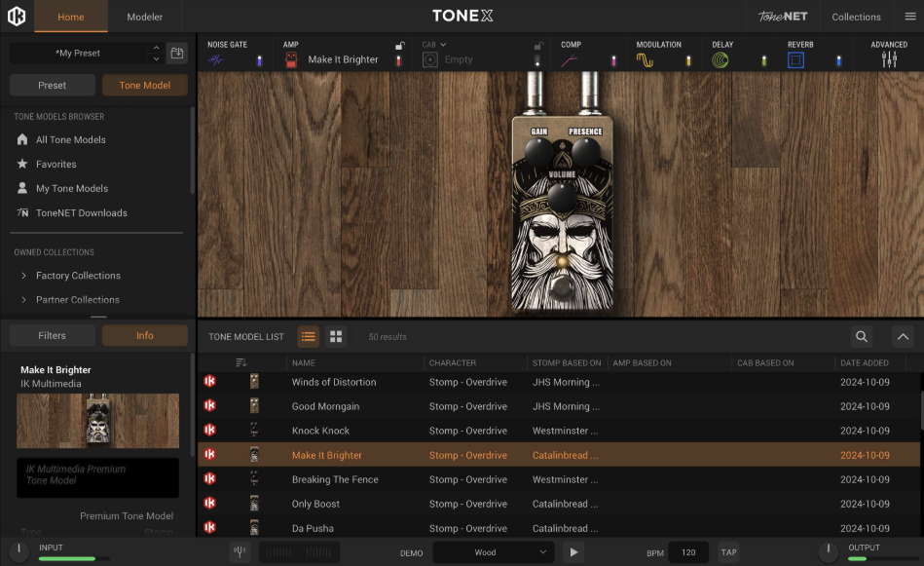The height and width of the screenshot is (566, 924).
Task: Open the Advanced settings mixer icon
Action: click(888, 60)
